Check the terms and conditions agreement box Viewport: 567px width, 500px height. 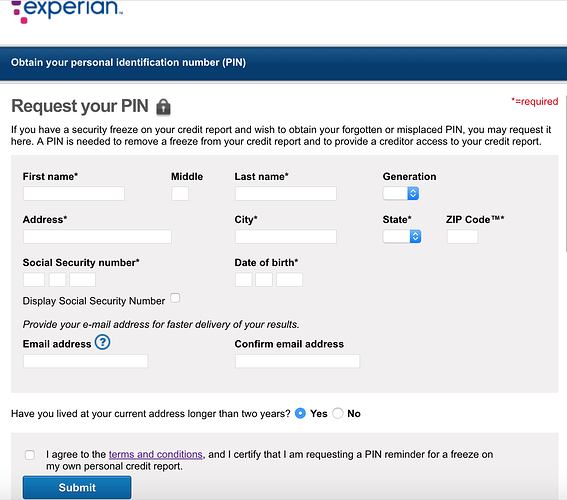30,455
